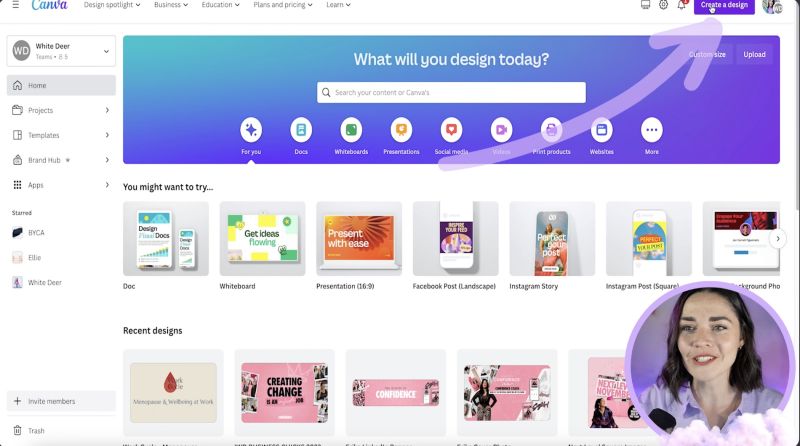The width and height of the screenshot is (800, 446).
Task: Open the hamburger menu icon
Action: 16,5
